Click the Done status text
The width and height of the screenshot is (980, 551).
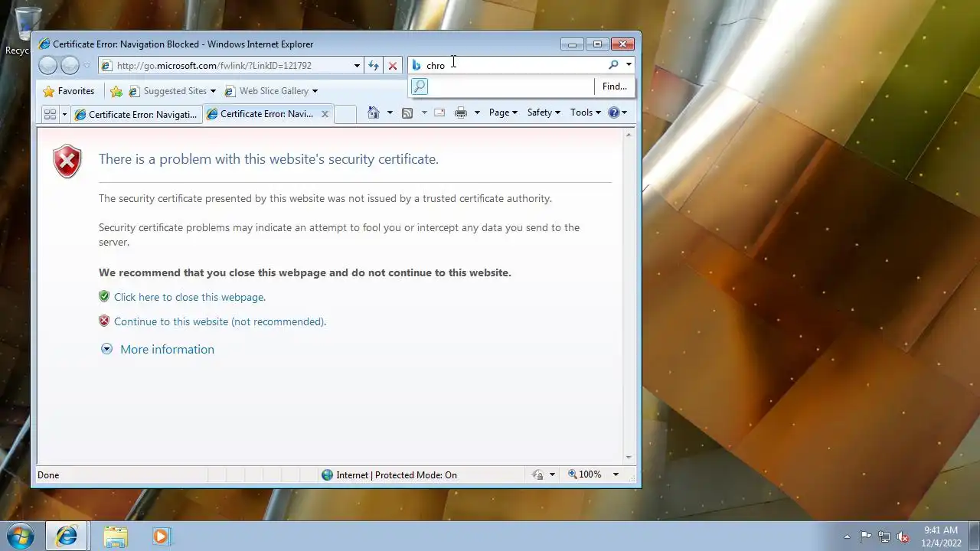[x=48, y=475]
